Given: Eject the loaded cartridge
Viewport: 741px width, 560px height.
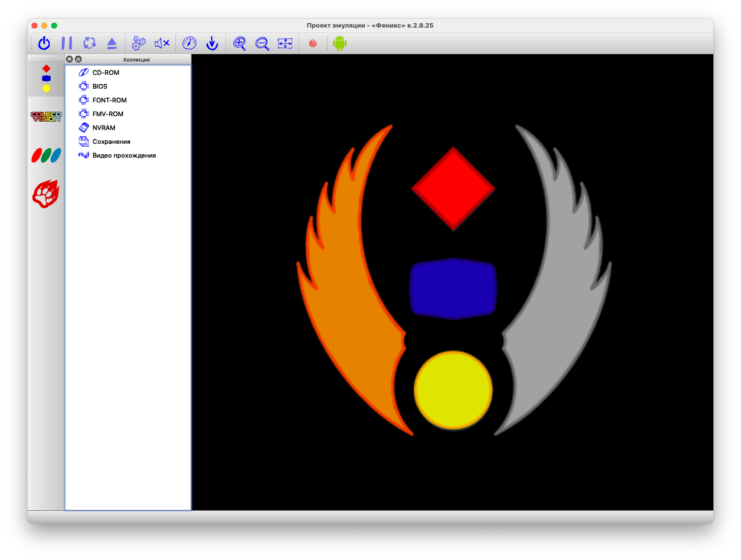Looking at the screenshot, I should (112, 43).
